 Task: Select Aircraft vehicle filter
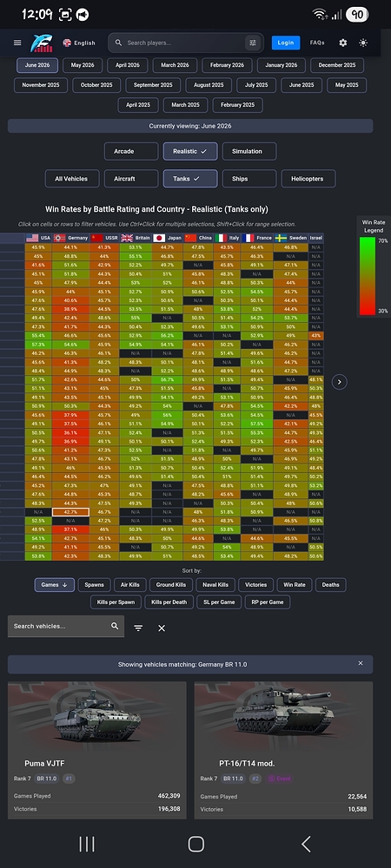coord(130,179)
